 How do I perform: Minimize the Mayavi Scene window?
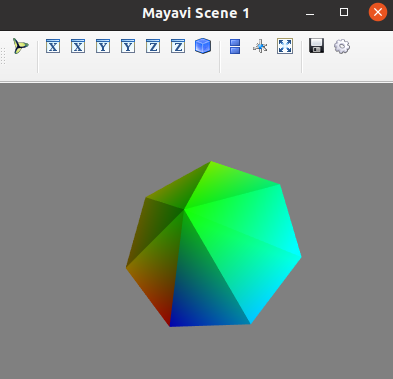click(x=310, y=13)
